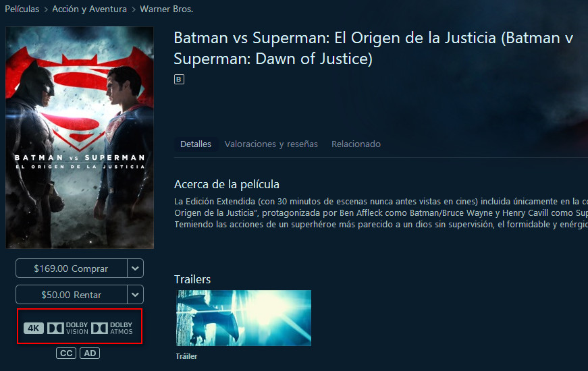588x371 pixels.
Task: Click the chevron after Películas breadcrumb
Action: pos(46,9)
